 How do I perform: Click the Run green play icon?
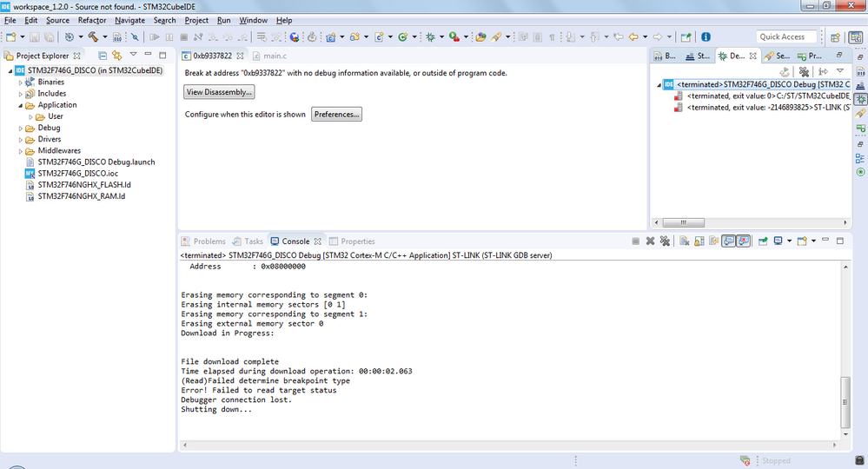point(454,37)
